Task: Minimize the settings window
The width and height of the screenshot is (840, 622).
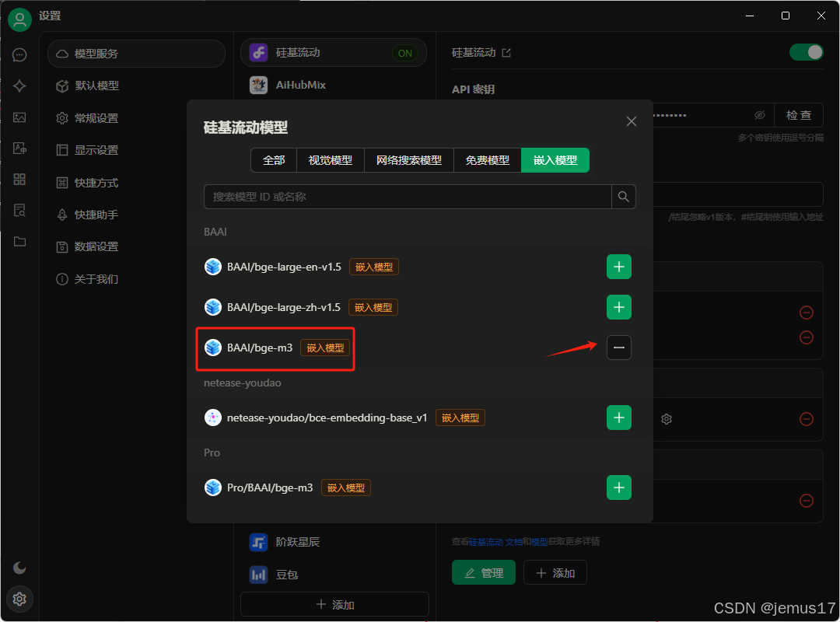Action: [750, 16]
